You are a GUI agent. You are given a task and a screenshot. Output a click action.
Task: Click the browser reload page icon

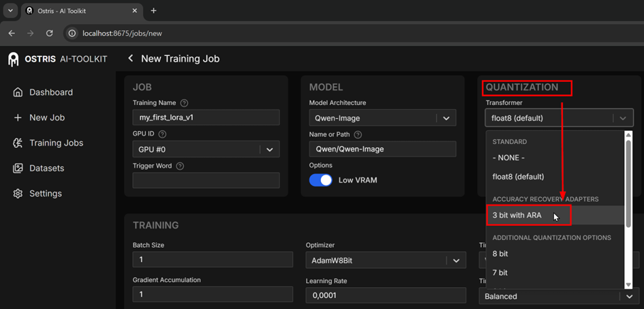[x=49, y=33]
